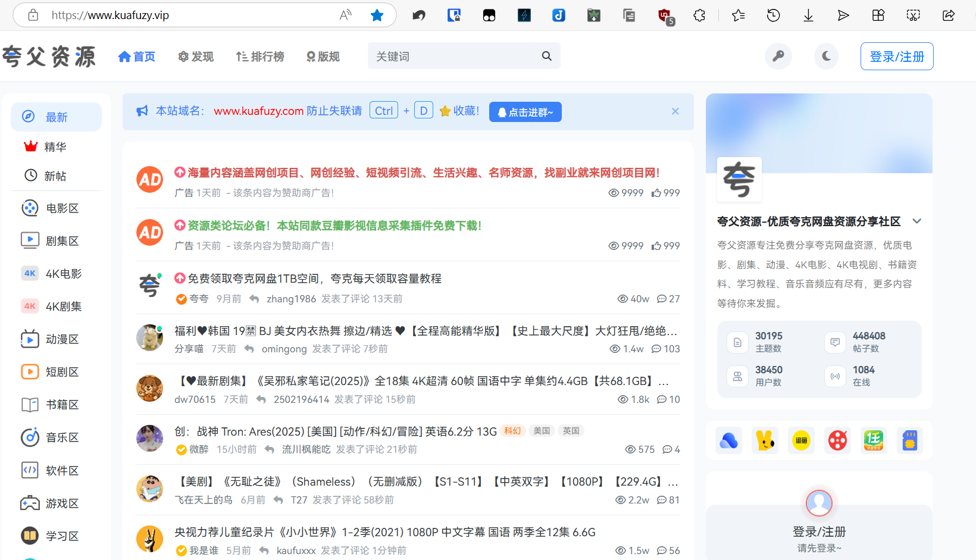Go to the 发现 discover tab
This screenshot has height=560, width=976.
(x=196, y=57)
